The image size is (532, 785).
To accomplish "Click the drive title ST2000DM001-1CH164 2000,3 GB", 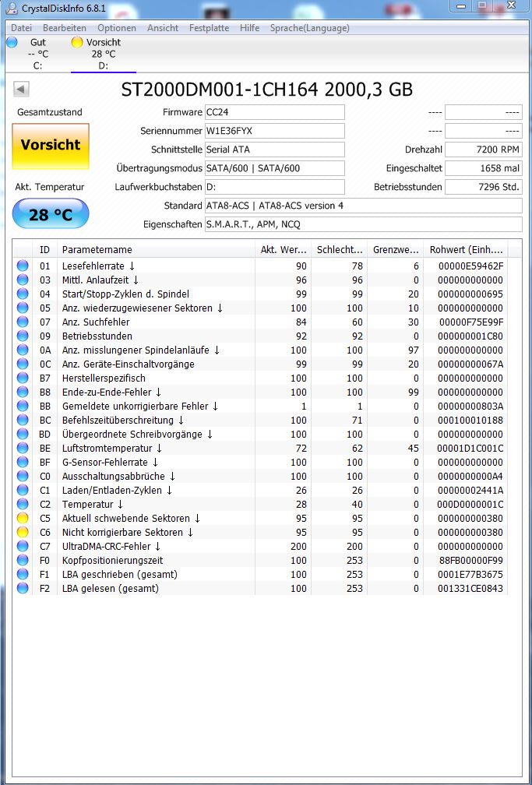I will coord(267,90).
